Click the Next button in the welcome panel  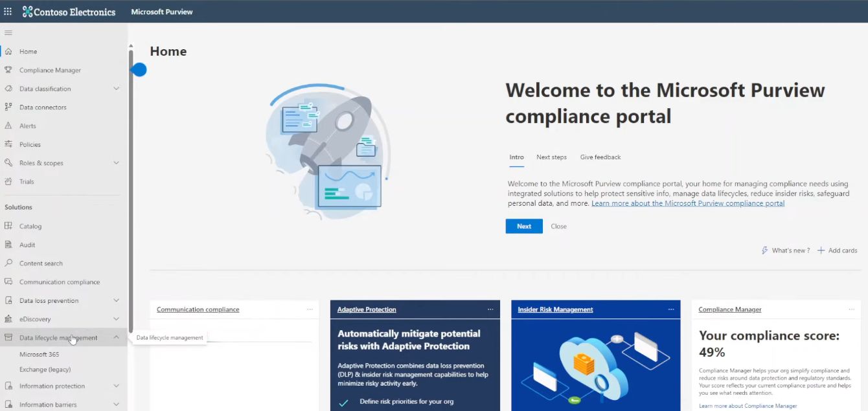(x=523, y=226)
